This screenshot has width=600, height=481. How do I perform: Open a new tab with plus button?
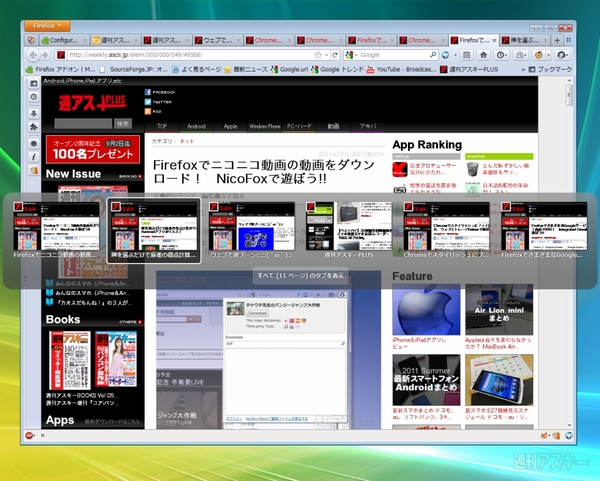tap(557, 40)
